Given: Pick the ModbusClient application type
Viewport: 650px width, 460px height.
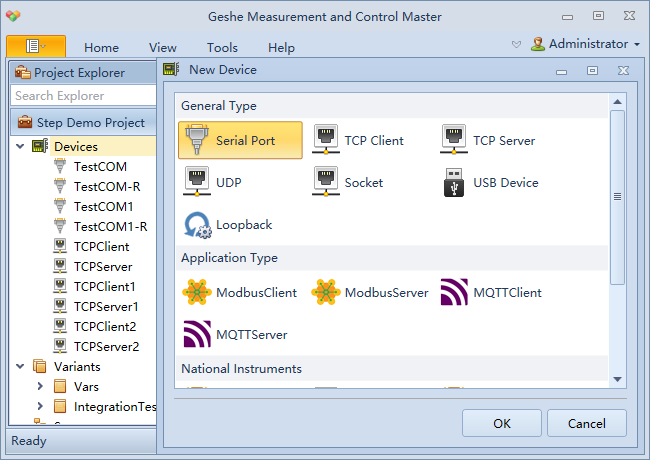Looking at the screenshot, I should point(240,292).
